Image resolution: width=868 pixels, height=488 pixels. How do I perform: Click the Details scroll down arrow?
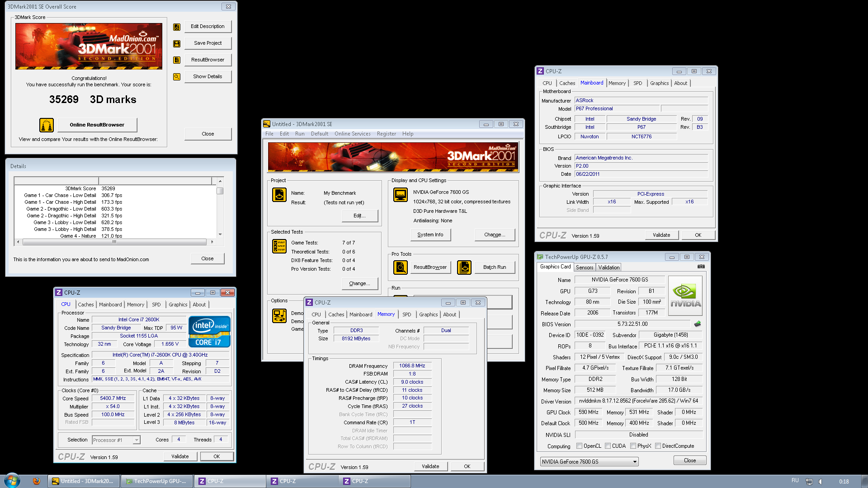click(220, 235)
